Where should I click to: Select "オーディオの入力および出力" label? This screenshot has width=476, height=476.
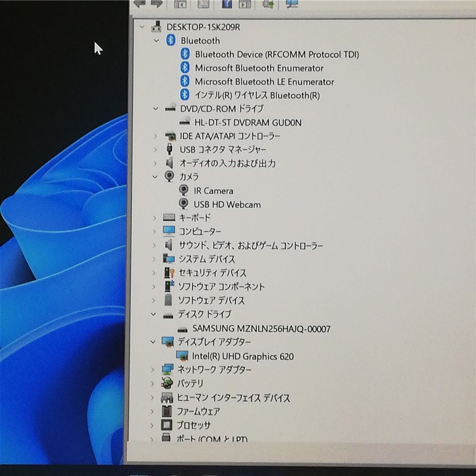pos(228,163)
